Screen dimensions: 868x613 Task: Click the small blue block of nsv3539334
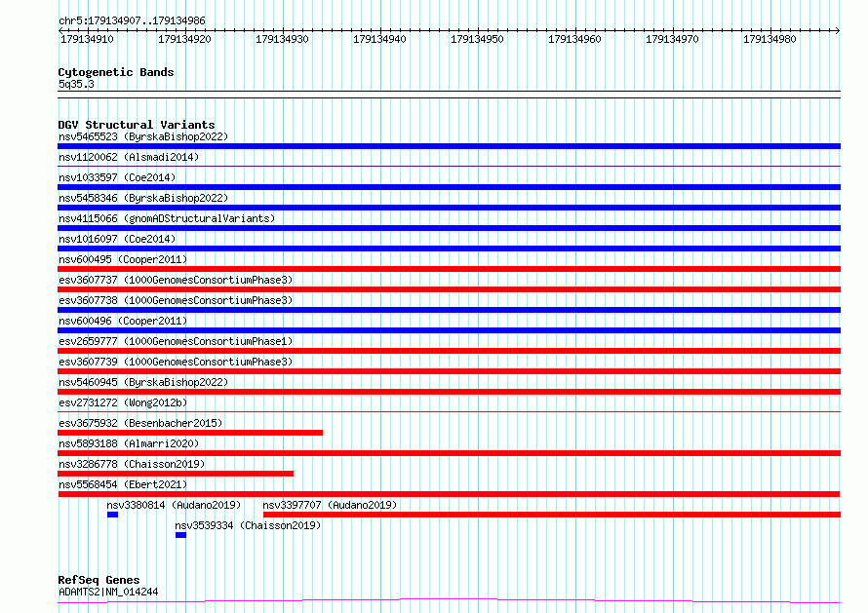[180, 535]
